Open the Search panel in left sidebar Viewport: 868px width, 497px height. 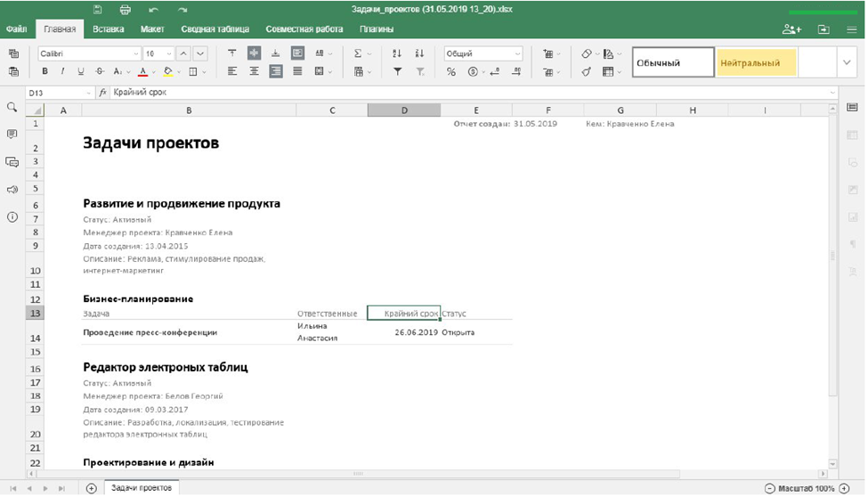coord(12,107)
